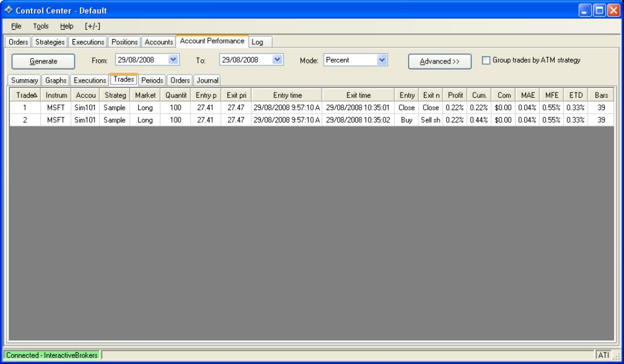Sort by the Quantit column header
The image size is (624, 364).
click(x=176, y=96)
